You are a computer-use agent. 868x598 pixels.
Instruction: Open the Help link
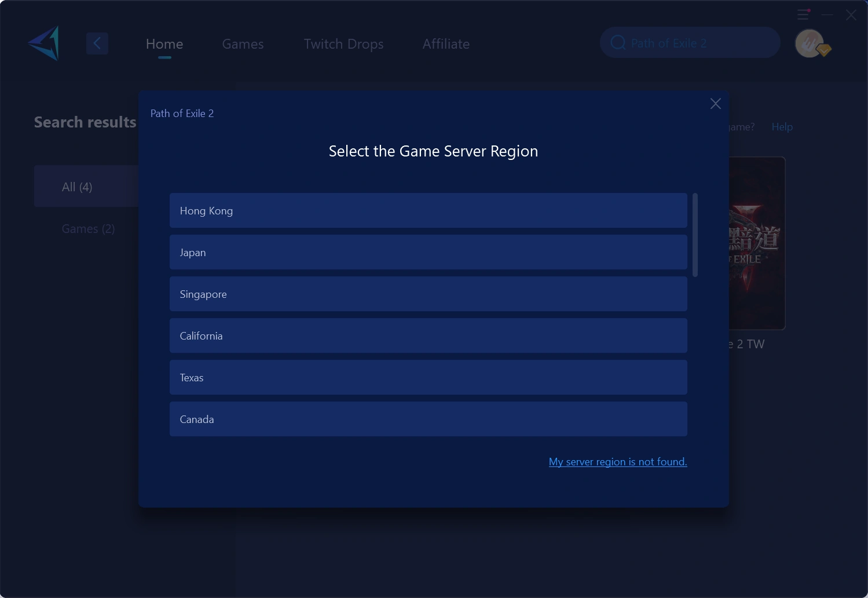tap(782, 126)
